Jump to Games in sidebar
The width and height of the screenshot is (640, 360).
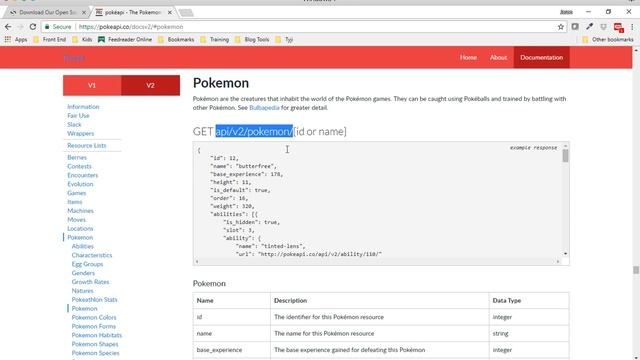coord(76,193)
